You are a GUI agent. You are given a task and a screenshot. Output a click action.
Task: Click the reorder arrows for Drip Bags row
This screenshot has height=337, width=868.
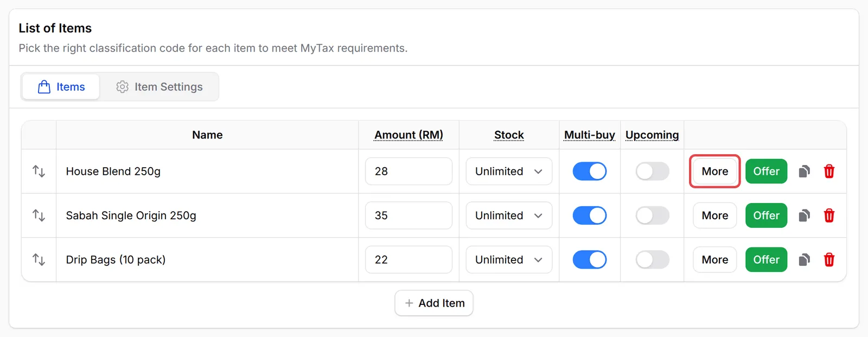pyautogui.click(x=39, y=259)
